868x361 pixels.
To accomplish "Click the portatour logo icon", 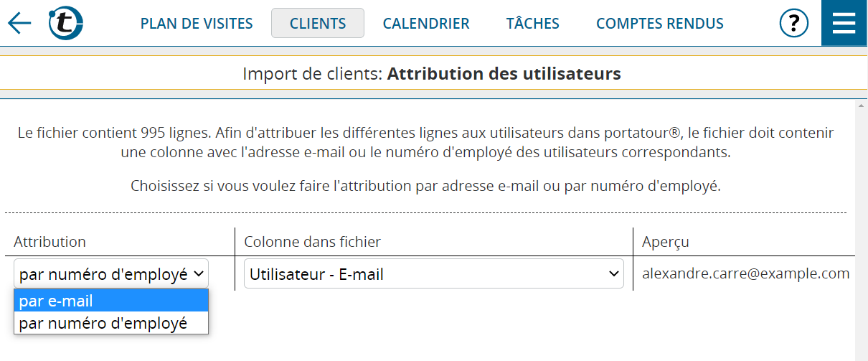I will 65,23.
